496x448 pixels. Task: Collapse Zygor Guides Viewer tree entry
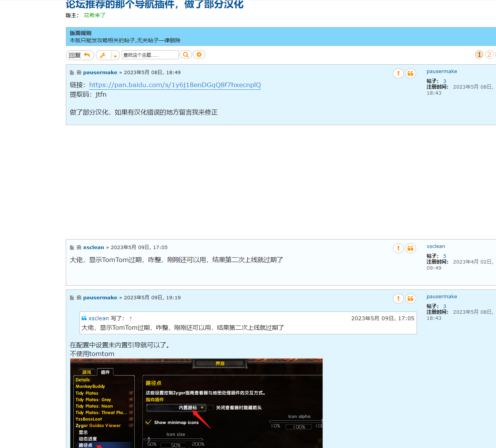[x=131, y=426]
